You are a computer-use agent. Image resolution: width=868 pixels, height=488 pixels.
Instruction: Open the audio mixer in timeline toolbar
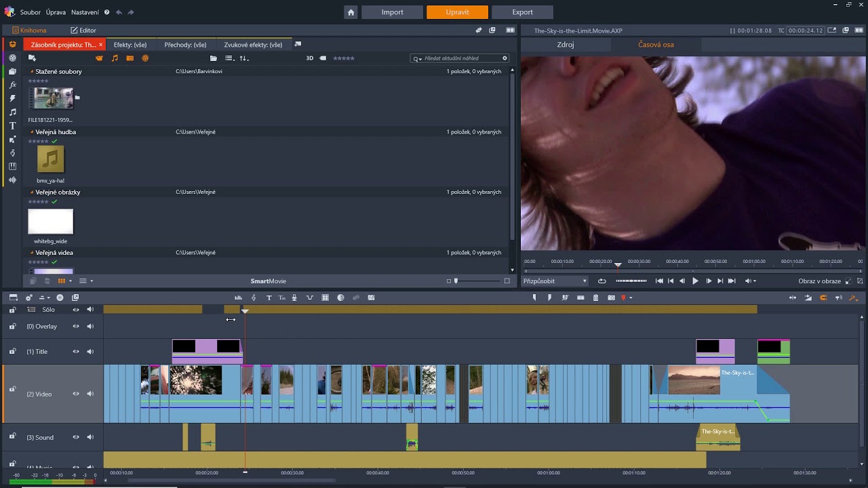tap(238, 298)
